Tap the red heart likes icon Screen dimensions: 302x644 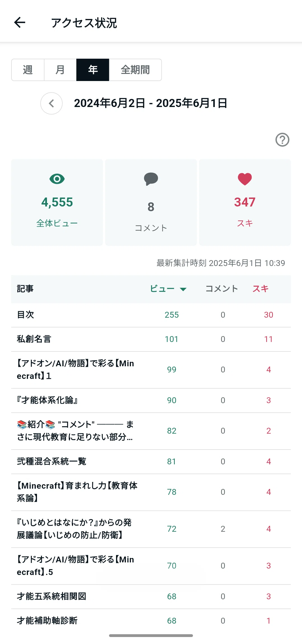(x=245, y=179)
